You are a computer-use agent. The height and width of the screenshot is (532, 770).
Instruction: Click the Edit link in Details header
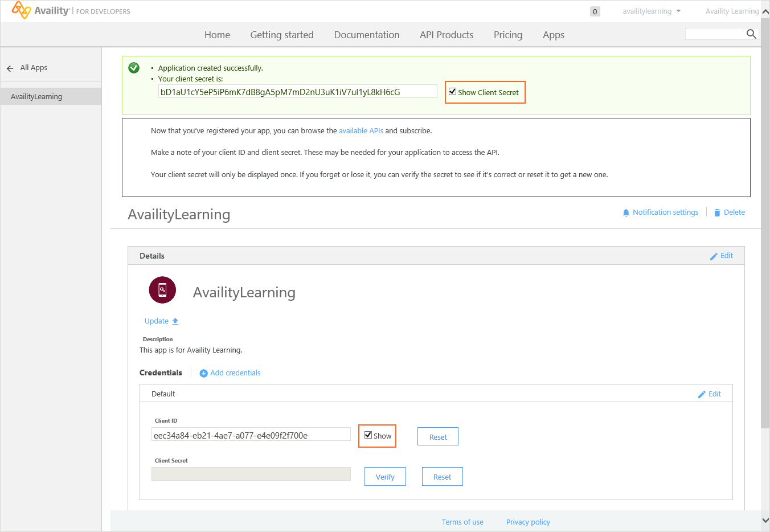point(727,256)
